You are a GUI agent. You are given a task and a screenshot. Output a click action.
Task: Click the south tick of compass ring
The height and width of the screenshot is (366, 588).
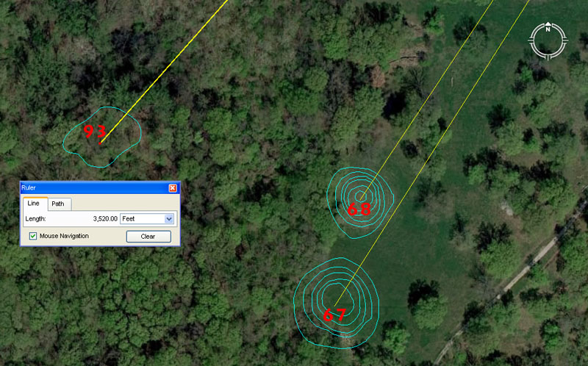click(548, 57)
